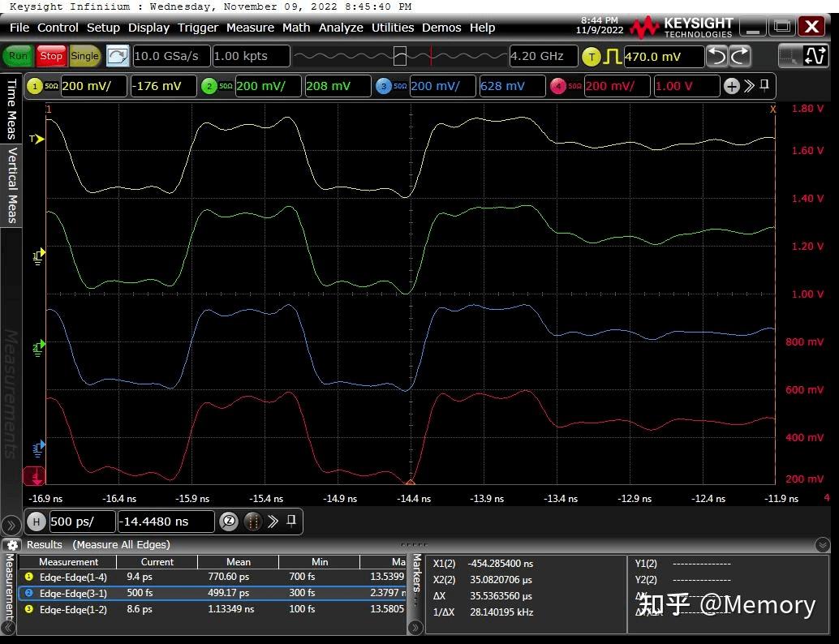Click the Single acquisition button

pos(84,56)
